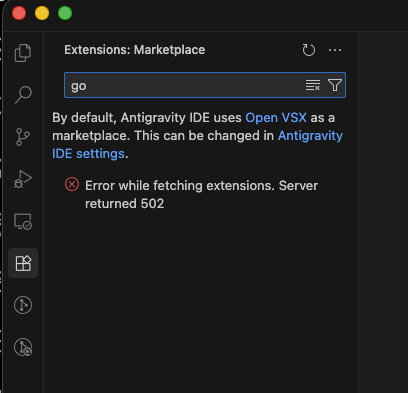Maximize the window with green button
This screenshot has height=393, width=408.
pos(65,13)
